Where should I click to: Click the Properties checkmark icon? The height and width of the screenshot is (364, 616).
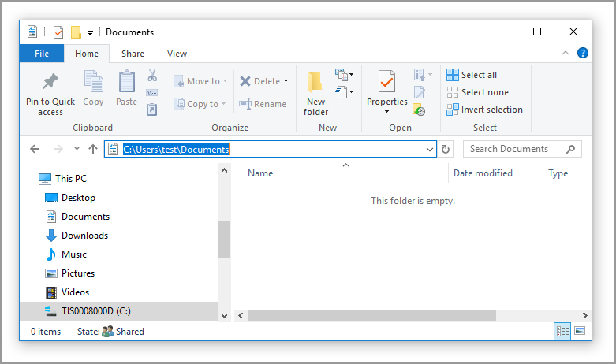click(x=386, y=81)
